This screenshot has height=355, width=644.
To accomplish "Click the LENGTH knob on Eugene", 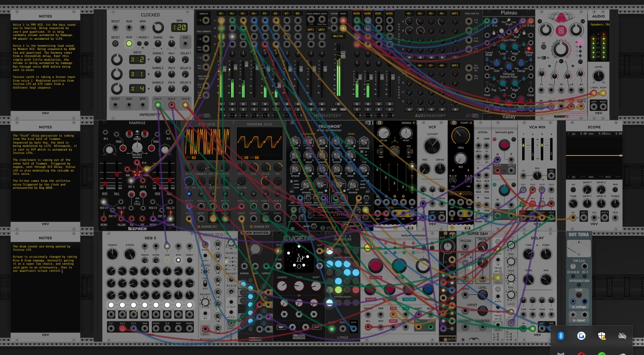I will 282,286.
